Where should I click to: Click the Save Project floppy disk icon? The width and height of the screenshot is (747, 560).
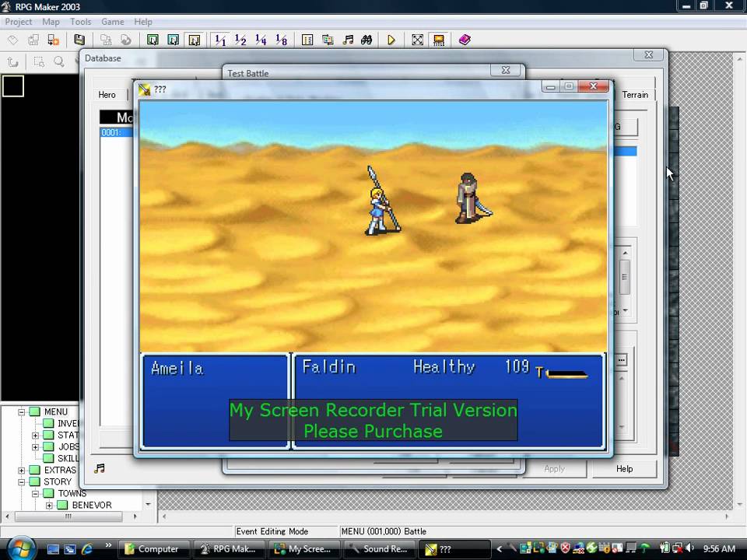point(79,40)
